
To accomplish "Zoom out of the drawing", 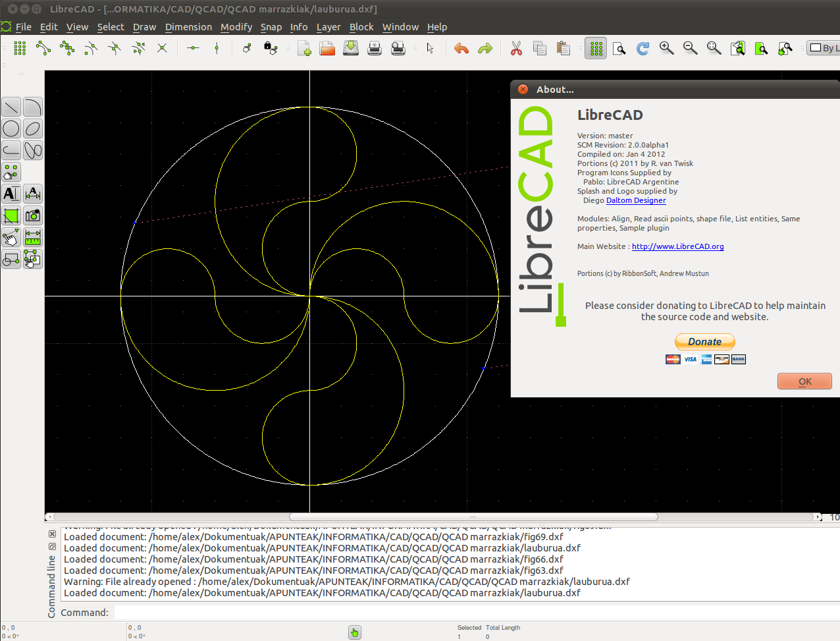I will tap(691, 48).
